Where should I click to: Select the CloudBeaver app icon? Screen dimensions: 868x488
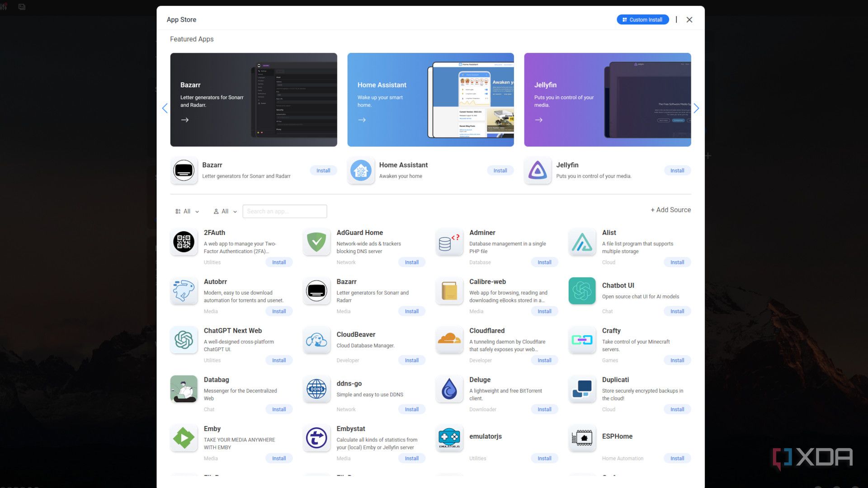pyautogui.click(x=316, y=340)
